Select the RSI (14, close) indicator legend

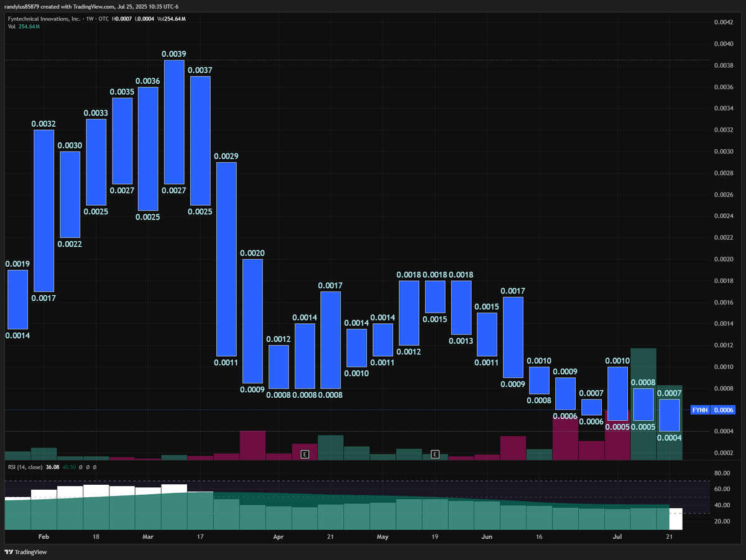[25, 466]
